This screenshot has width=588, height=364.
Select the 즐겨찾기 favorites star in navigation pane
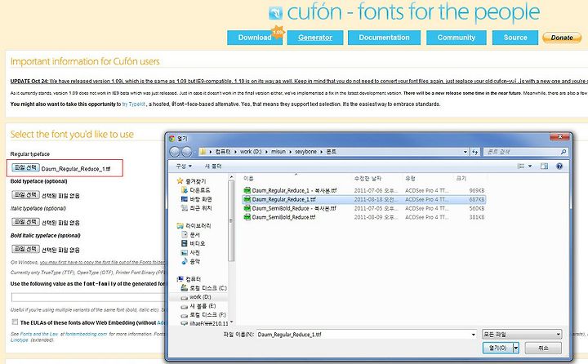tap(180, 181)
